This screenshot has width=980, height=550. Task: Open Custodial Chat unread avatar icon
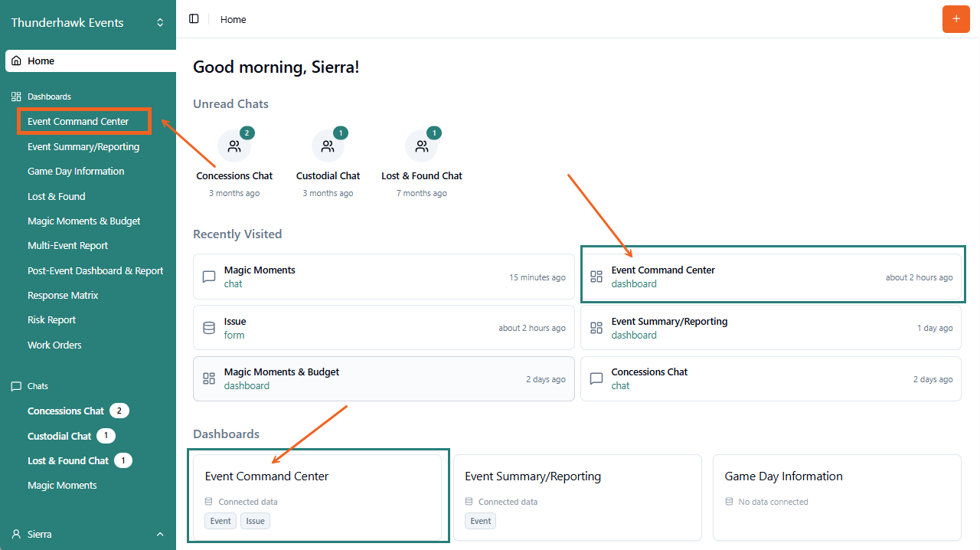coord(328,146)
